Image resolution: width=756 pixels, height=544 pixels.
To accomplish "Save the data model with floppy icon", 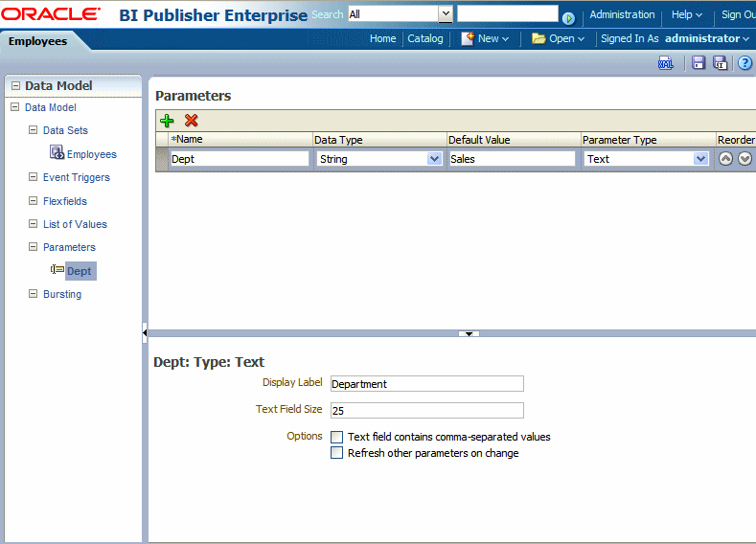I will click(x=699, y=63).
